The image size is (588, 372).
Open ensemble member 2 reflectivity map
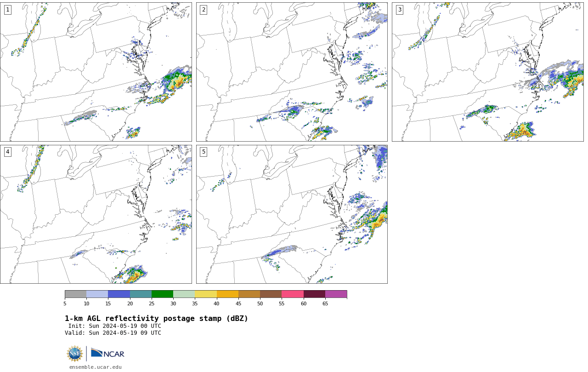click(x=292, y=72)
